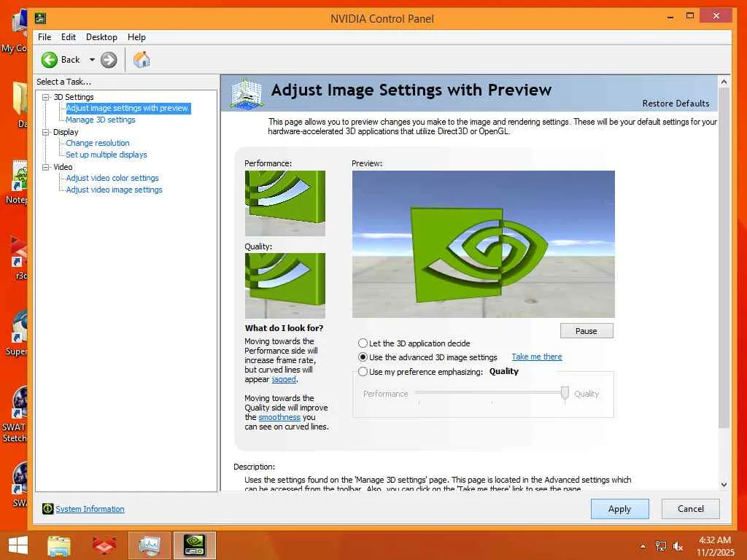The width and height of the screenshot is (747, 560).
Task: Click the Performance sample thumbnail
Action: tap(285, 203)
